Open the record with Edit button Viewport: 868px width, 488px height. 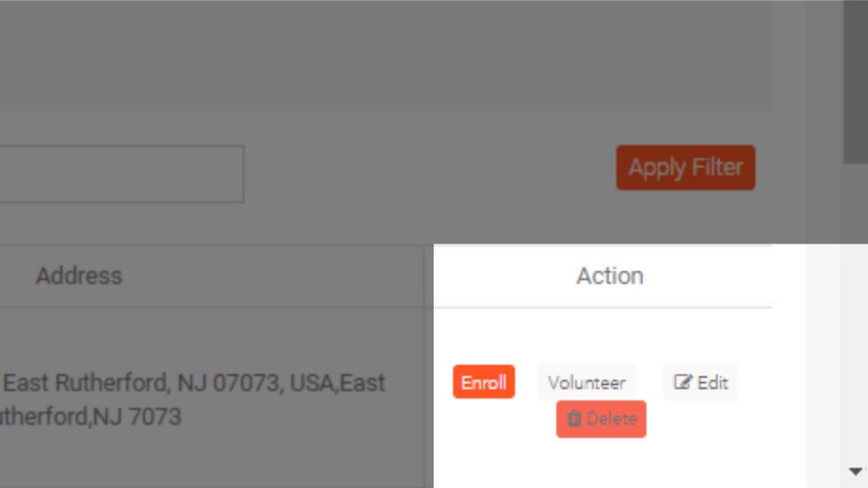[701, 382]
